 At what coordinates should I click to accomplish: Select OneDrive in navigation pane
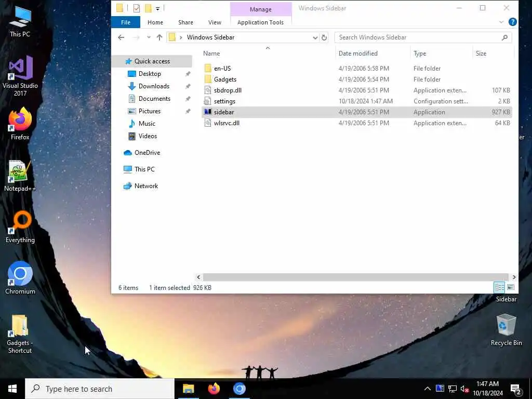[x=147, y=153]
